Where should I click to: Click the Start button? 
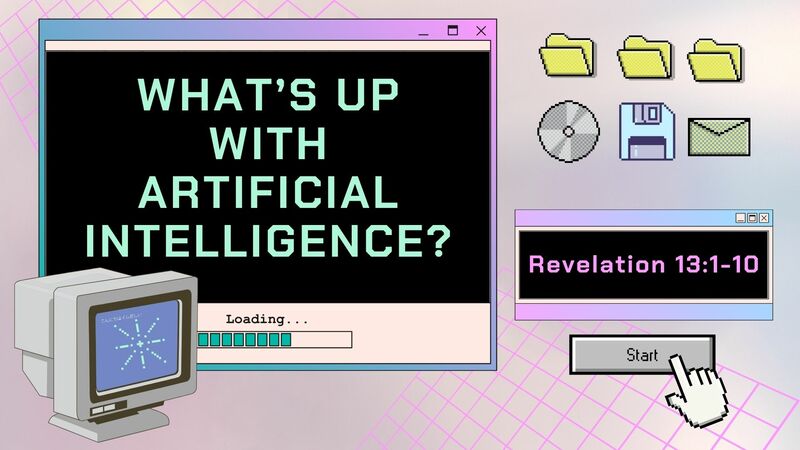[642, 355]
